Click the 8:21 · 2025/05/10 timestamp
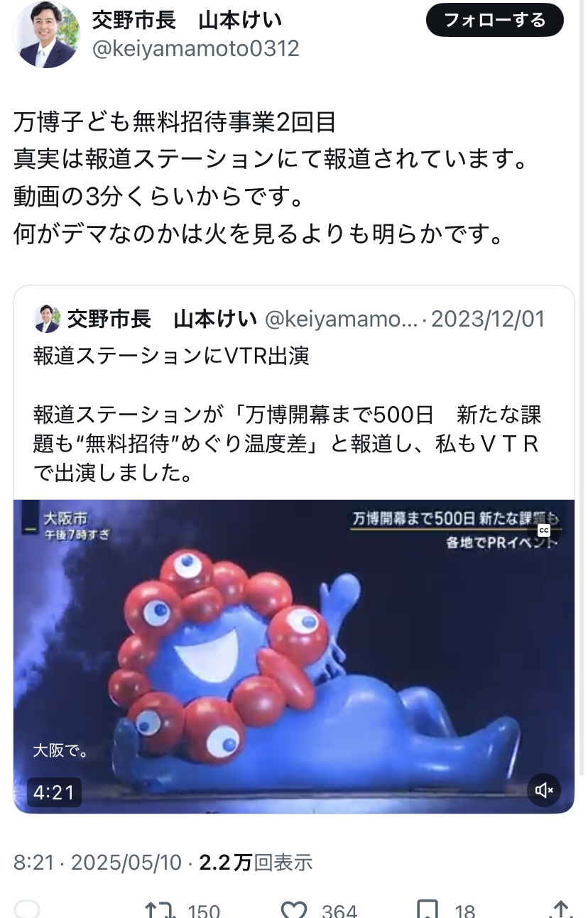The width and height of the screenshot is (588, 918). (x=98, y=862)
